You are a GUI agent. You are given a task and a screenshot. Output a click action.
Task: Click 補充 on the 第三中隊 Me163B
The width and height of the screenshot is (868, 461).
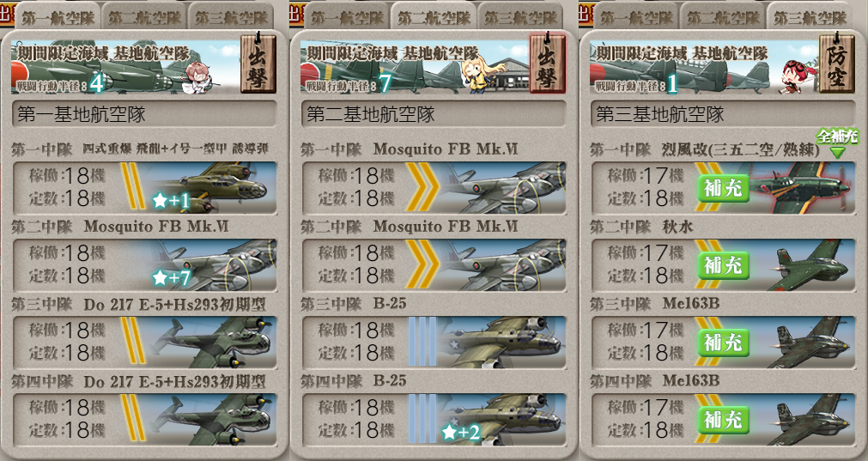coord(723,343)
